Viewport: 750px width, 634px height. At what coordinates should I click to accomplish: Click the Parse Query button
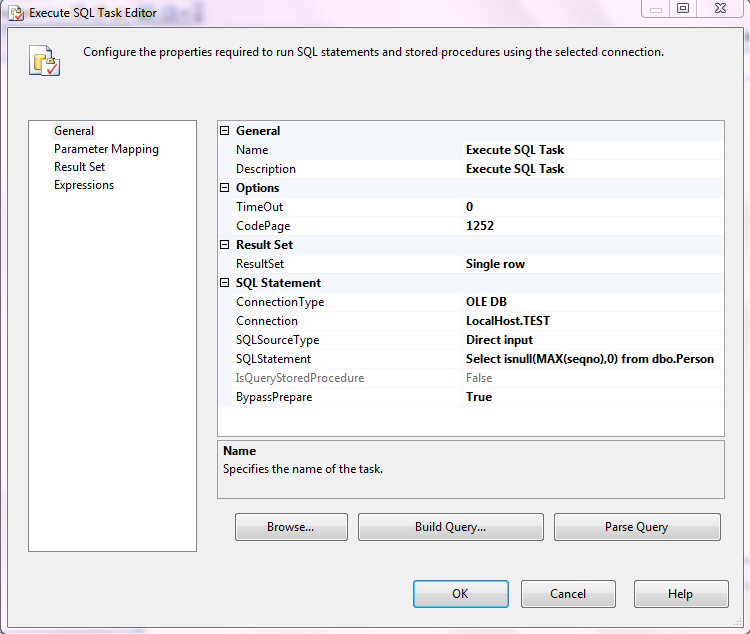coord(637,527)
